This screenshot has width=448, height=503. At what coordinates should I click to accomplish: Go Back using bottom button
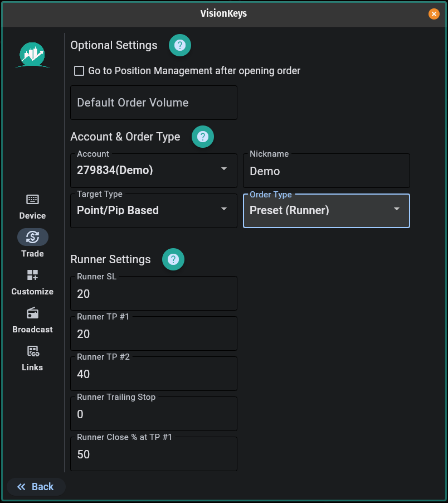(36, 487)
